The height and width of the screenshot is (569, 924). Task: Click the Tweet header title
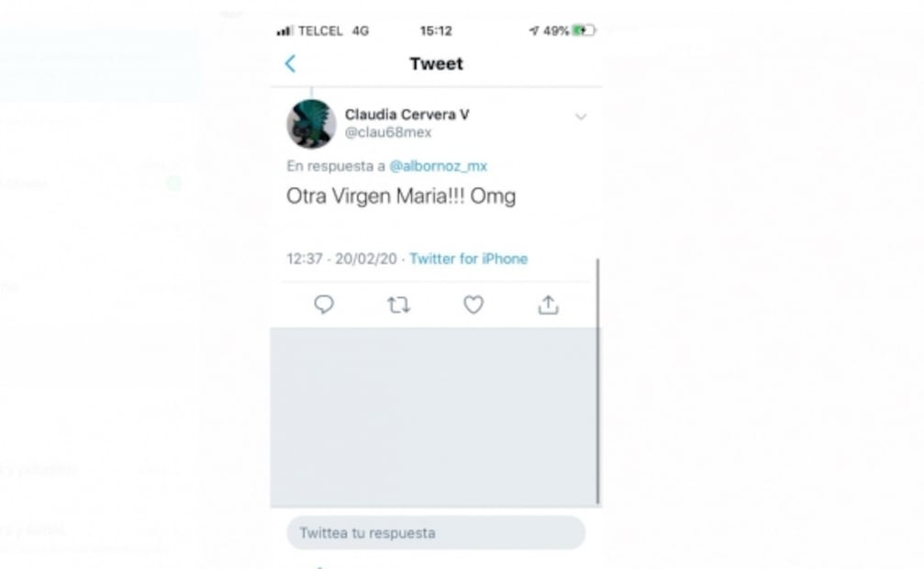pyautogui.click(x=436, y=63)
